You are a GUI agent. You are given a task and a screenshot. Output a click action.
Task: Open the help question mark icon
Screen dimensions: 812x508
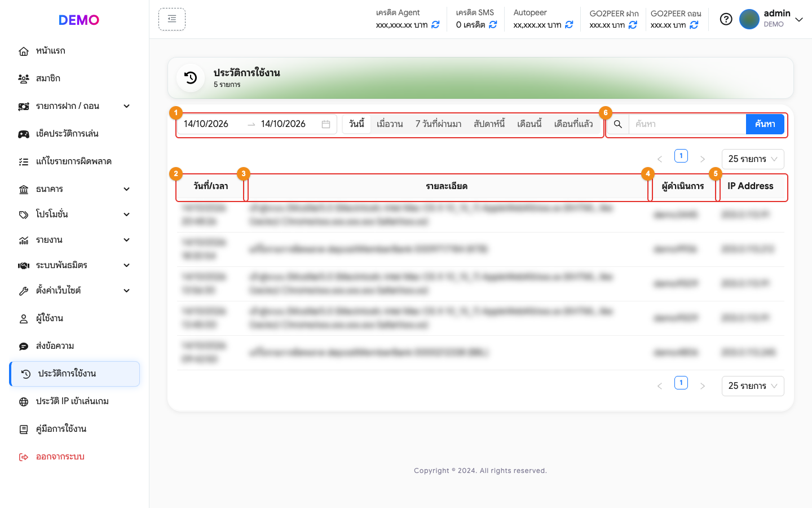(726, 19)
